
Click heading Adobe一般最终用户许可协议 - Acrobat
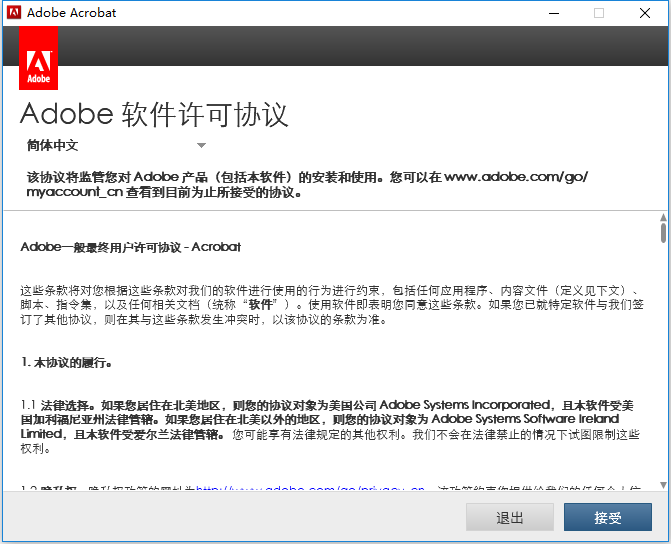tap(131, 247)
